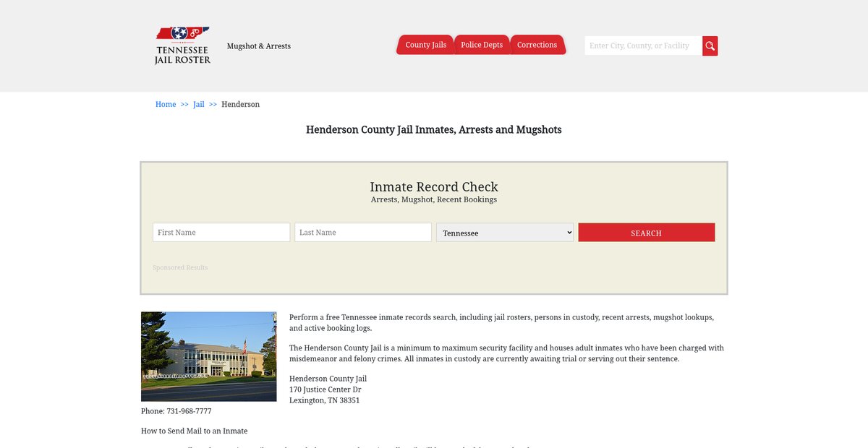Image resolution: width=868 pixels, height=448 pixels.
Task: Click into the First Name field
Action: point(221,233)
